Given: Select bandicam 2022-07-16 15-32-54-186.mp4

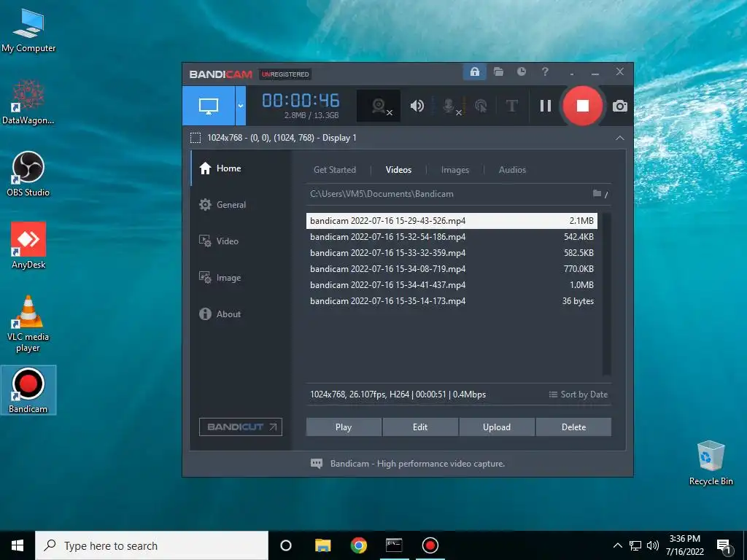Looking at the screenshot, I should point(452,237).
